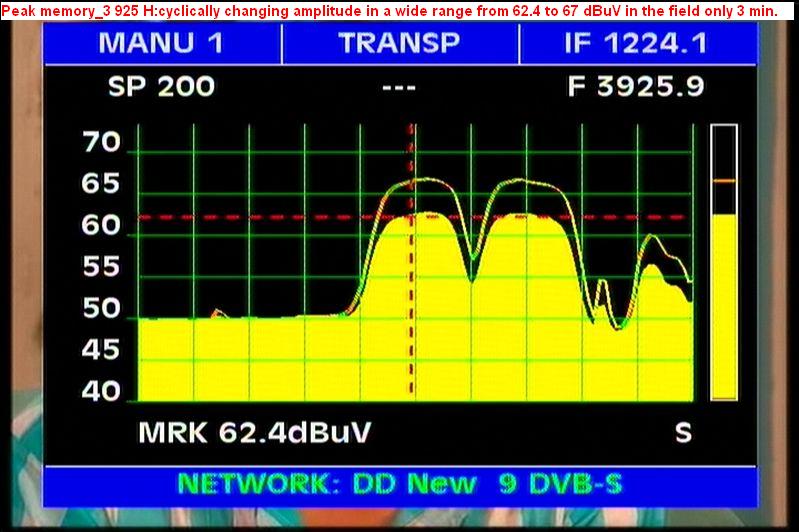Viewport: 799px width, 532px height.
Task: Click the F 3925.9 frequency readout
Action: point(636,87)
